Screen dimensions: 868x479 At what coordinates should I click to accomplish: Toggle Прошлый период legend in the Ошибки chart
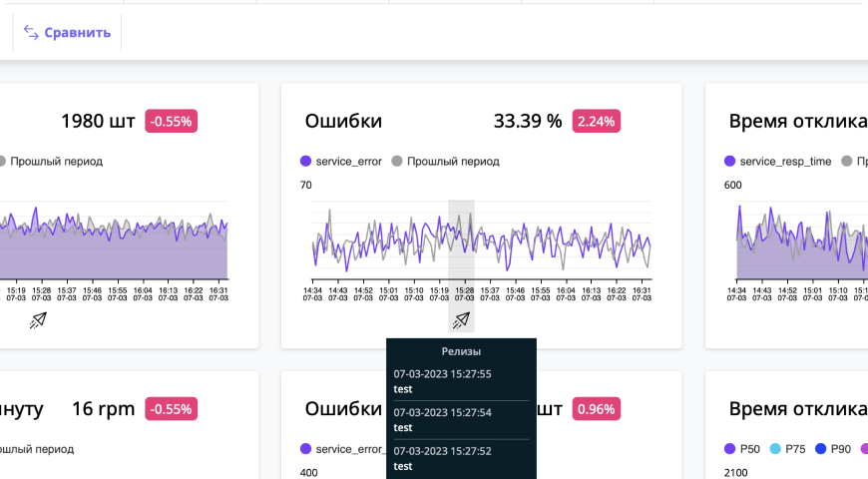[446, 161]
